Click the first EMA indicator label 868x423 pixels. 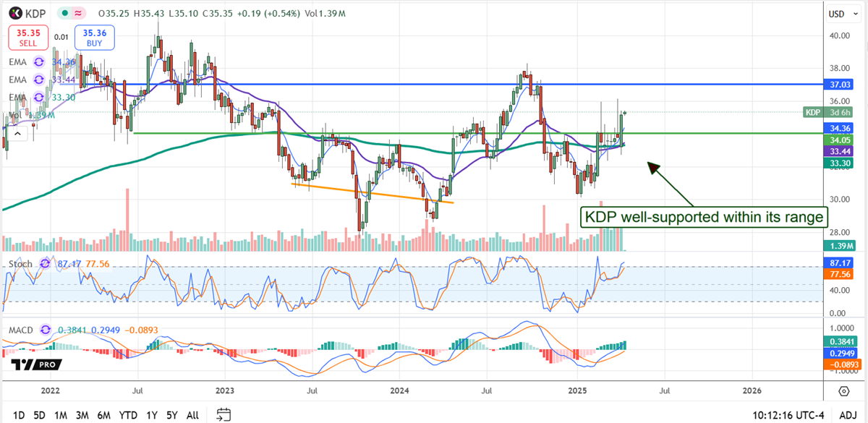(x=18, y=62)
